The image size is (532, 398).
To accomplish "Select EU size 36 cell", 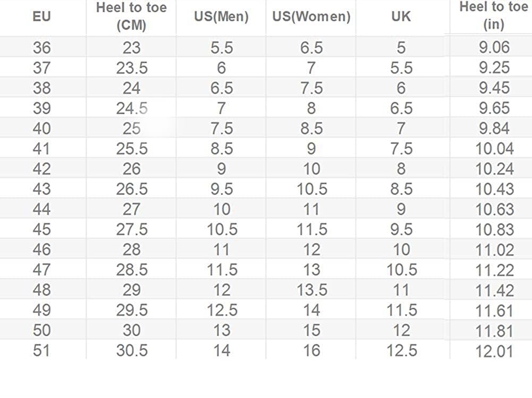I will (41, 48).
